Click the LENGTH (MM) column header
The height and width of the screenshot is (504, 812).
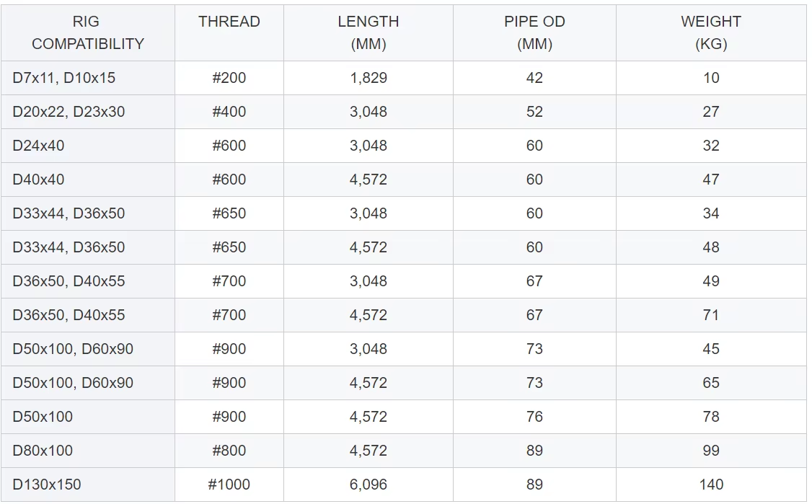pos(369,32)
